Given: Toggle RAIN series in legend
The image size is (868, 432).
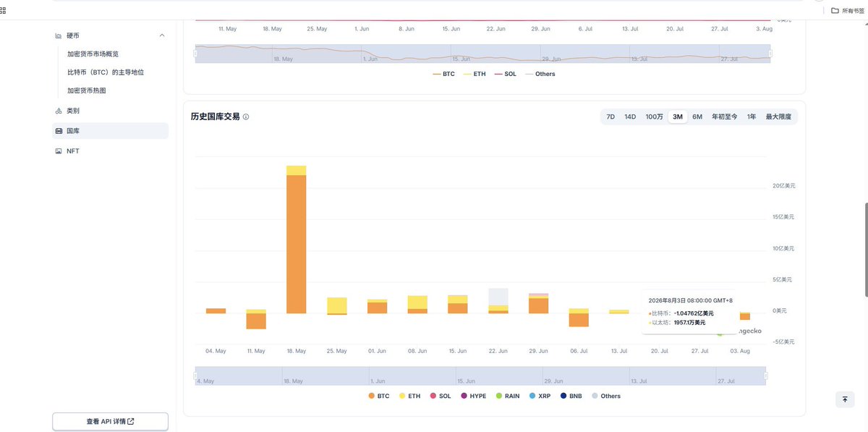Looking at the screenshot, I should [x=507, y=396].
